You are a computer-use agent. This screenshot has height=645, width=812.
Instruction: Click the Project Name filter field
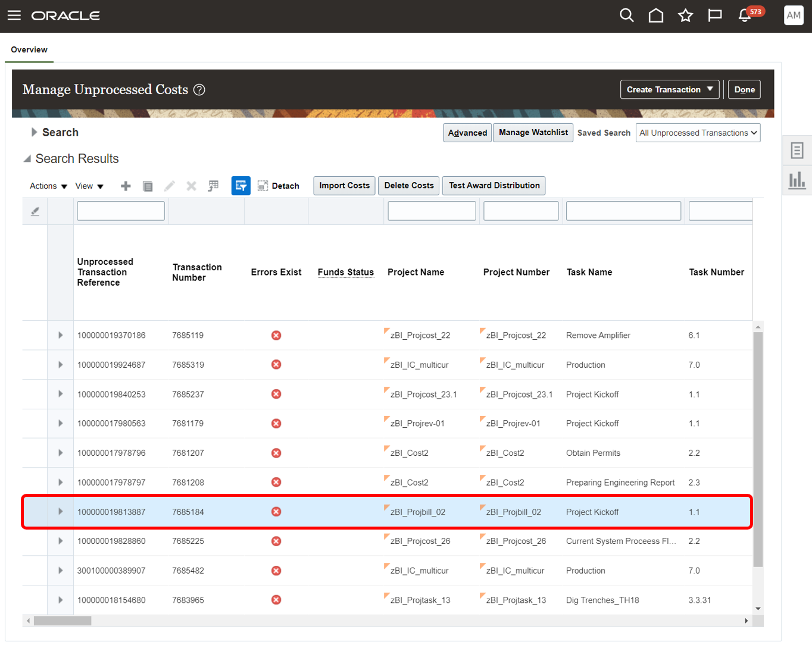[432, 211]
